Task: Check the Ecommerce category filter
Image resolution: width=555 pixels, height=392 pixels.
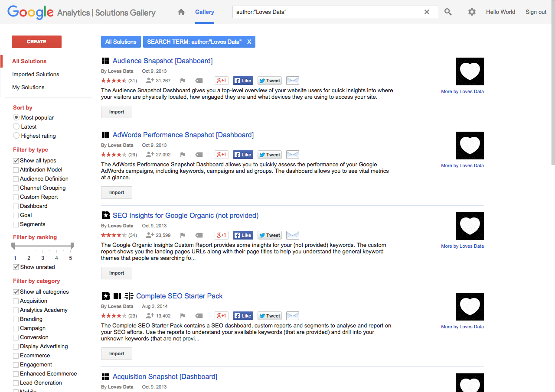Action: click(16, 356)
